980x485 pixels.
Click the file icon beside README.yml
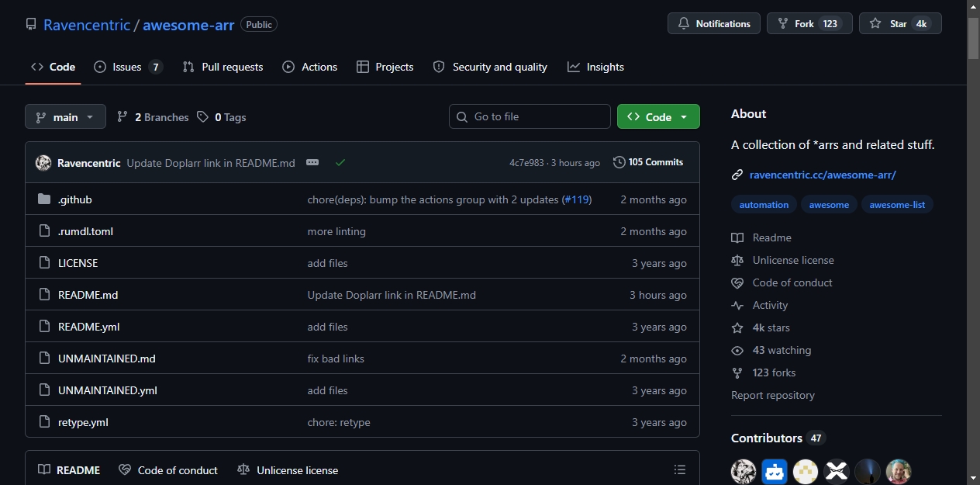(x=44, y=327)
